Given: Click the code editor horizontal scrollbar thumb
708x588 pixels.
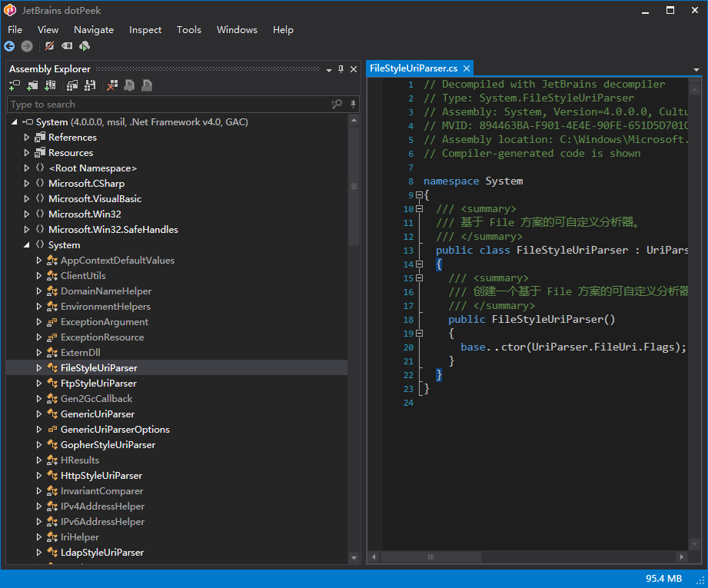Looking at the screenshot, I should (x=431, y=556).
